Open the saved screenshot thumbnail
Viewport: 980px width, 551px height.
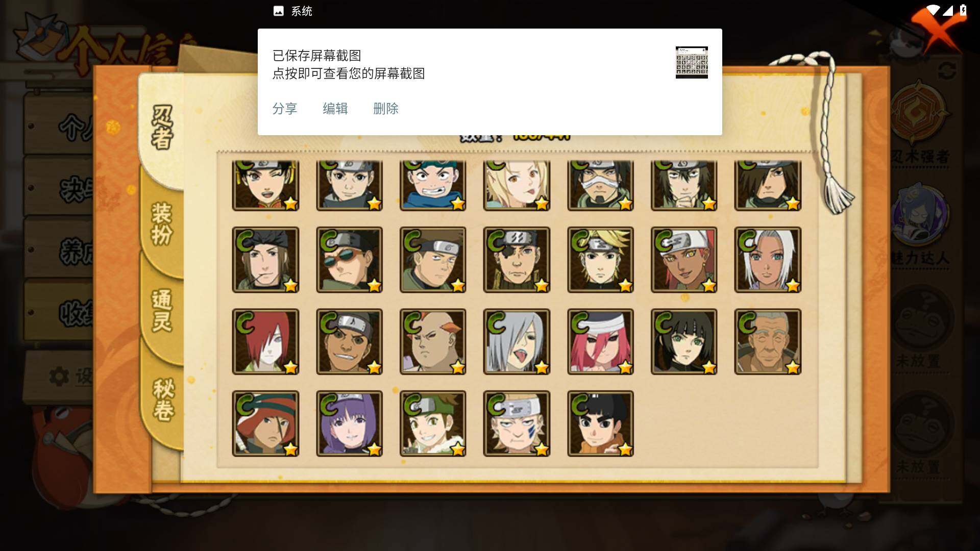[692, 62]
